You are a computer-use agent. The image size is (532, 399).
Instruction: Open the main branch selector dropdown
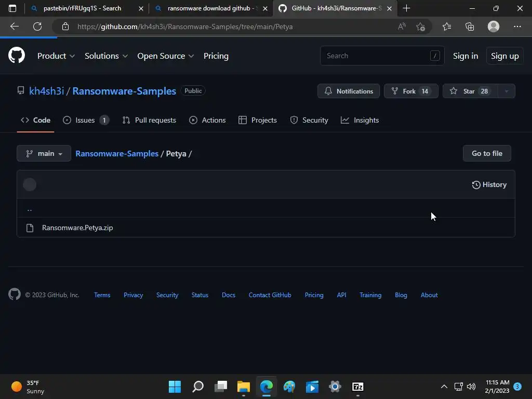point(44,153)
